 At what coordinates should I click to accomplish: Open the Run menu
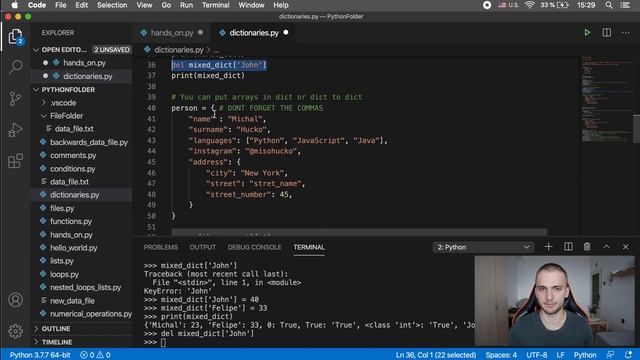click(186, 5)
